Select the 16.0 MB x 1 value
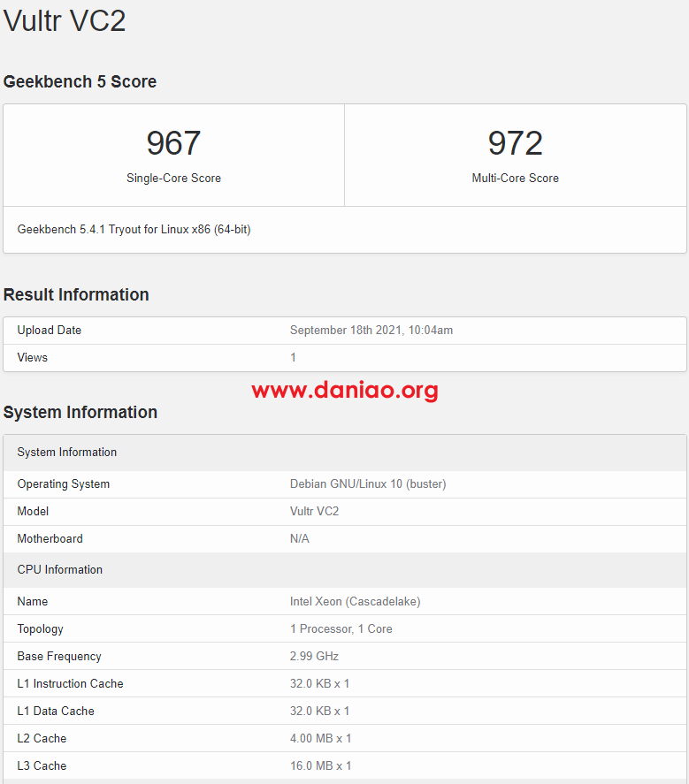This screenshot has width=689, height=784. coord(321,766)
